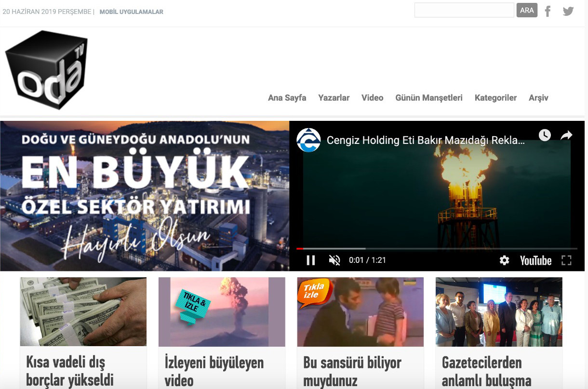Click the Share arrow on the video

coord(566,135)
